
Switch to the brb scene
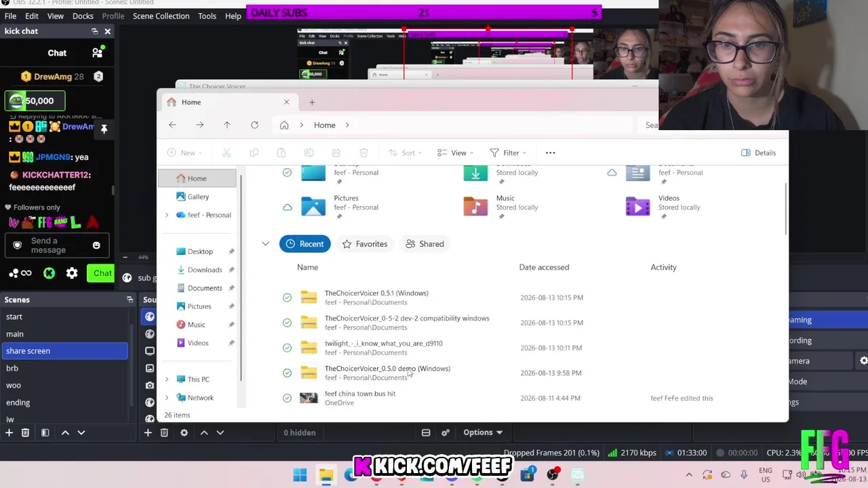coord(65,368)
